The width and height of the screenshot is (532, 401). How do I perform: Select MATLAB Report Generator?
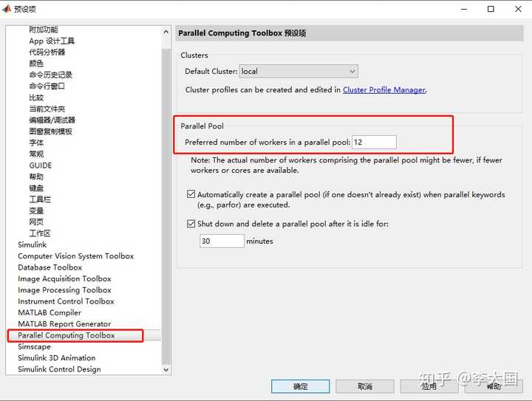(64, 324)
